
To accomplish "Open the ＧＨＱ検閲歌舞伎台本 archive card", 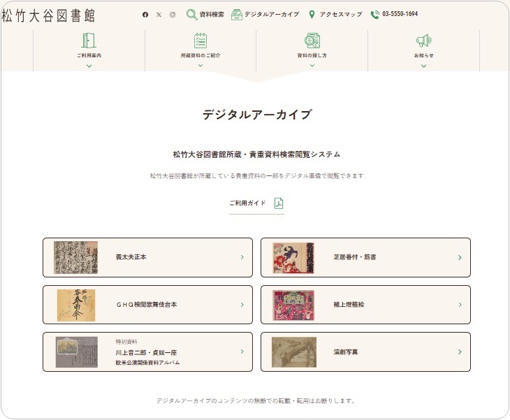I will [x=147, y=305].
